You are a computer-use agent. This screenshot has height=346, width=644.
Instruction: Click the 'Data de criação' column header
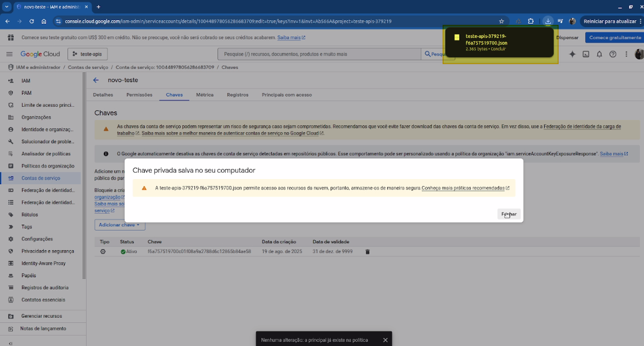(279, 242)
